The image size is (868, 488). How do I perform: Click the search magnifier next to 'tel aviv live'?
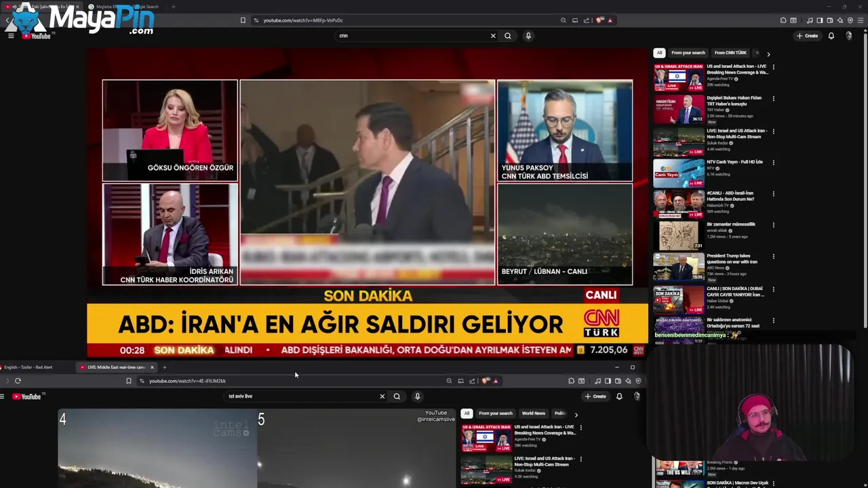coord(397,396)
